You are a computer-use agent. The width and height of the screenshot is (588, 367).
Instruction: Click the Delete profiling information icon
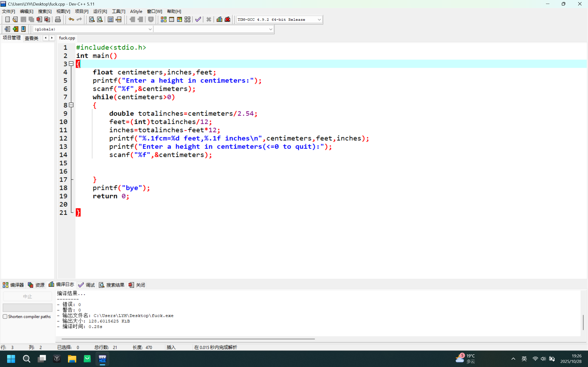227,19
